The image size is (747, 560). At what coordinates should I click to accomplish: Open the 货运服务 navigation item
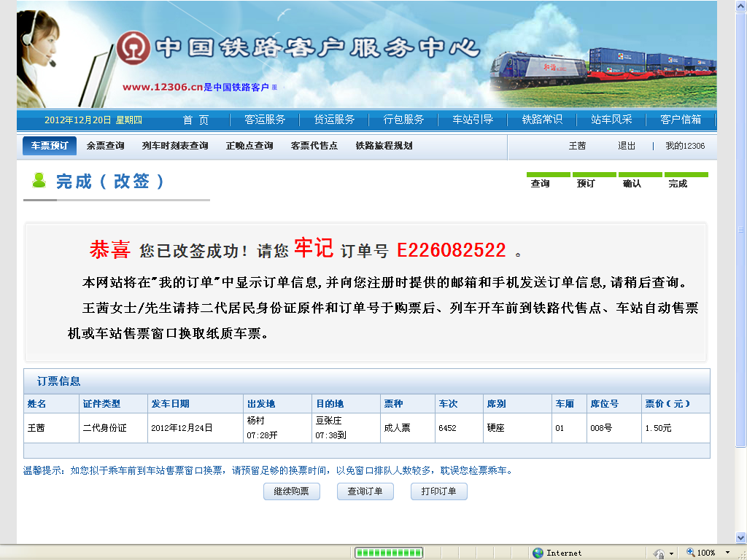[334, 120]
